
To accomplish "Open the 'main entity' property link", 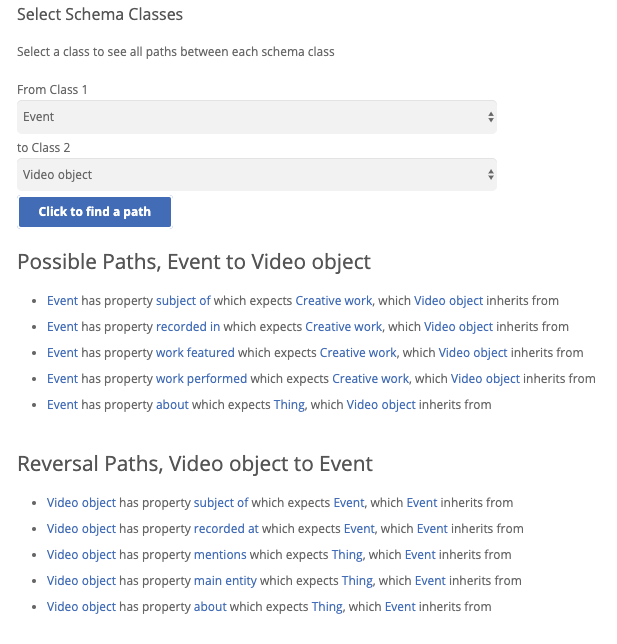I will (x=225, y=580).
